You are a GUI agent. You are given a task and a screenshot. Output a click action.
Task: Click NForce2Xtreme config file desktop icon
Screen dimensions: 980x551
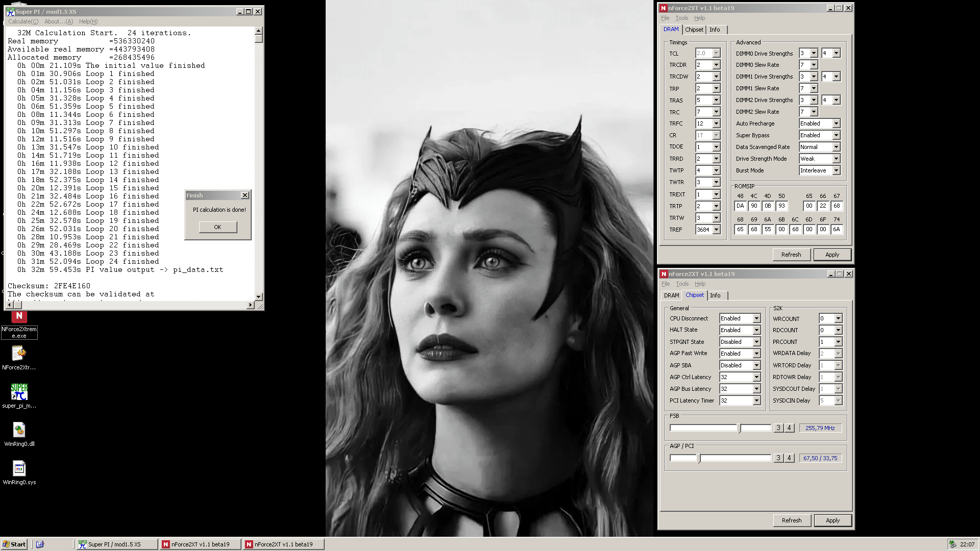(x=19, y=354)
